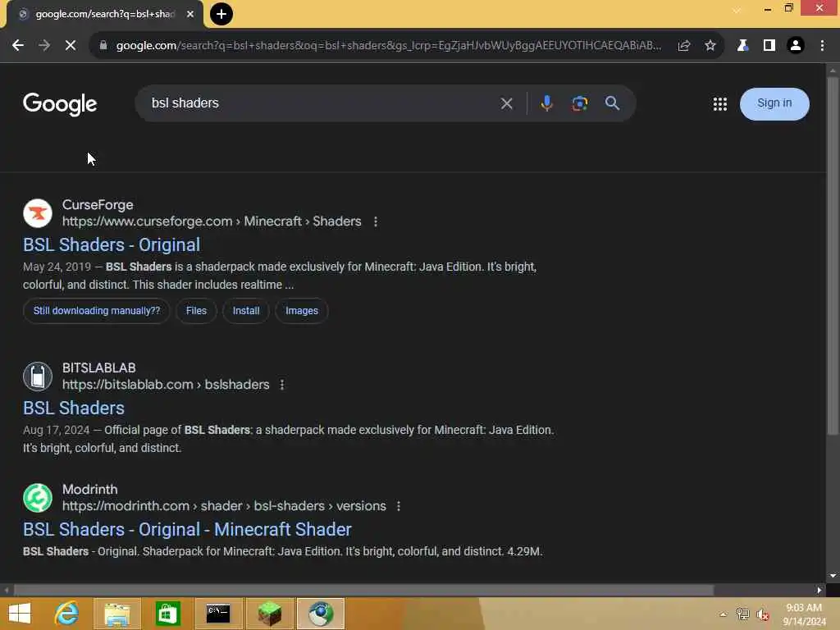Click the scroll down arrow
Image resolution: width=840 pixels, height=630 pixels.
pos(832,576)
